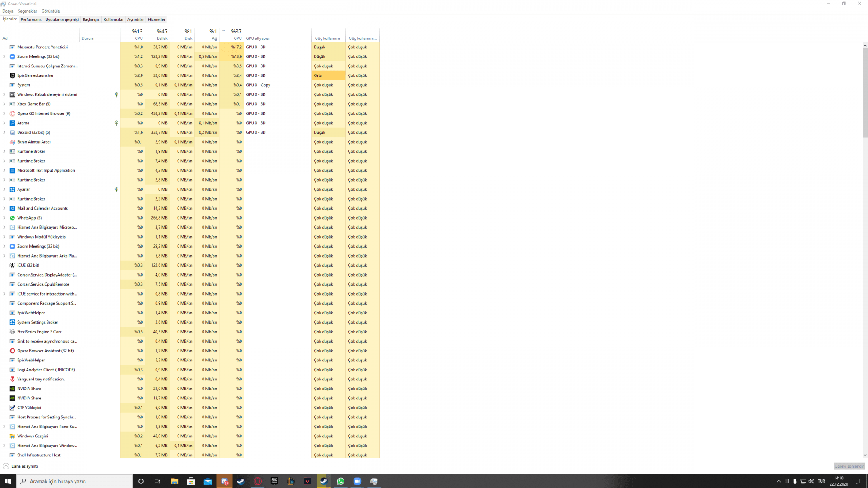
Task: Switch to the Performans tab
Action: [x=31, y=19]
